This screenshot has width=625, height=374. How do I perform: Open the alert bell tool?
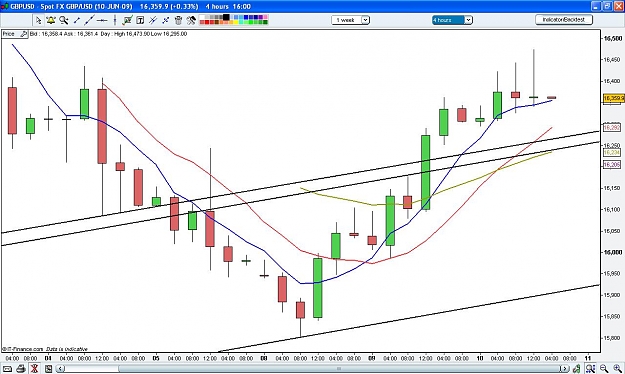click(51, 20)
